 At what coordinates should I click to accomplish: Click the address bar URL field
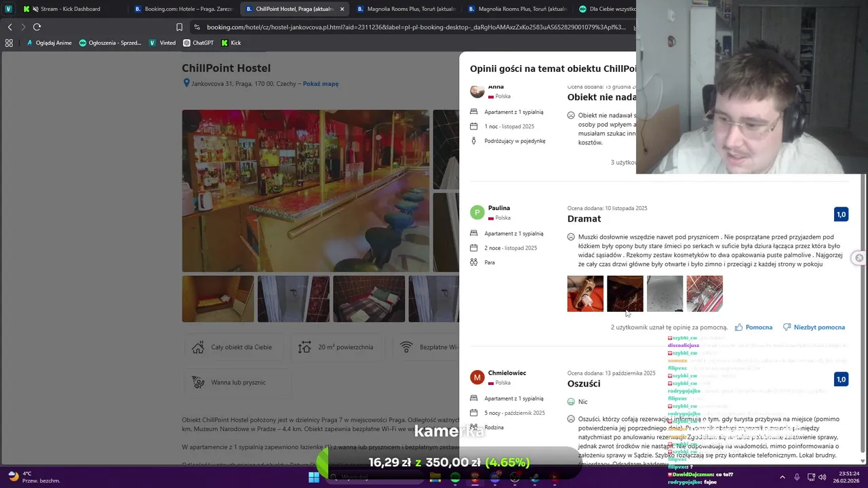pos(417,27)
